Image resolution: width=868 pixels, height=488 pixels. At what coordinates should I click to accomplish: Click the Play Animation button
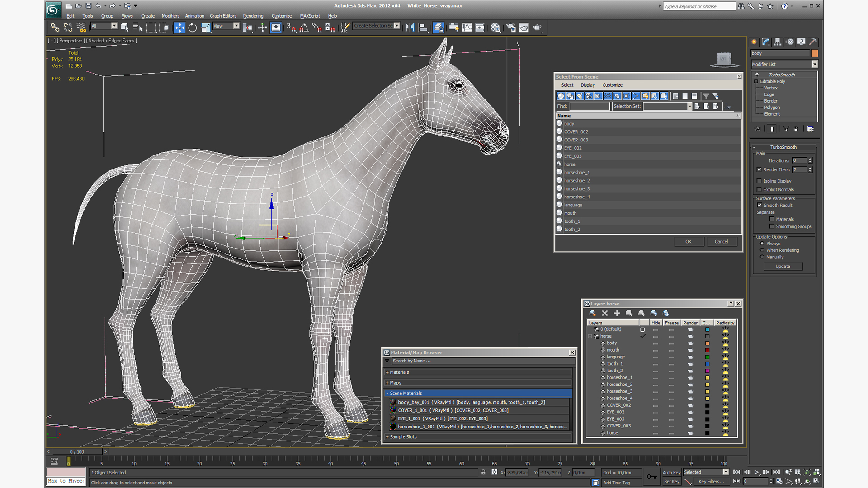pos(756,472)
